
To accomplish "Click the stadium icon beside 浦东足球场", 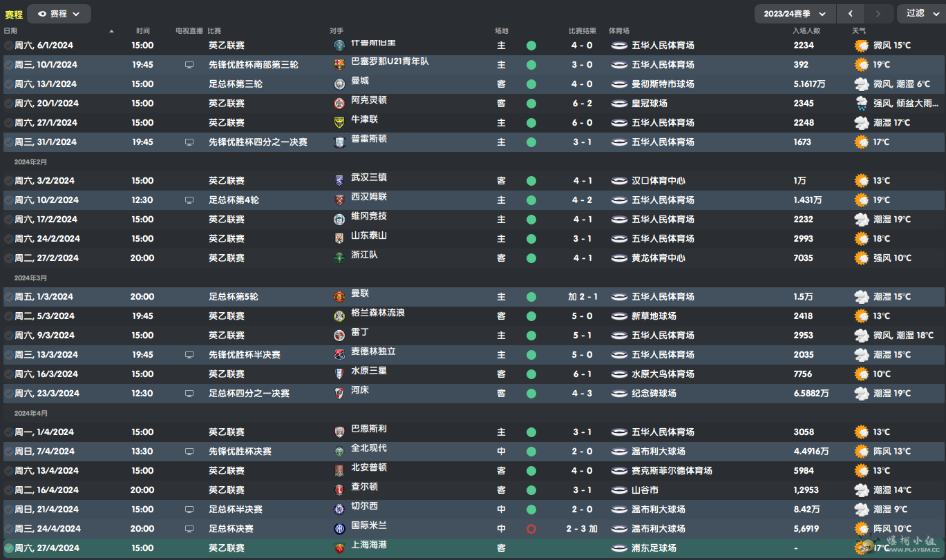I will [x=619, y=548].
